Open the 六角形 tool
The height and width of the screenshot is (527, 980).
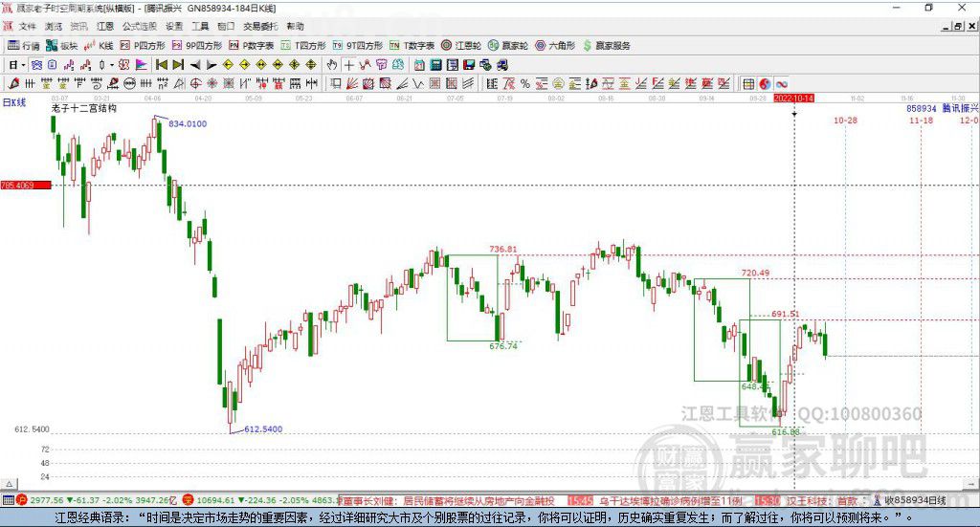tap(555, 46)
